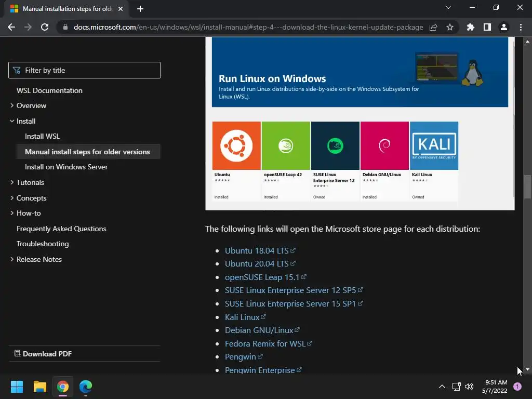Launch Microsoft Edge from the taskbar
This screenshot has height=399, width=532.
(86, 387)
